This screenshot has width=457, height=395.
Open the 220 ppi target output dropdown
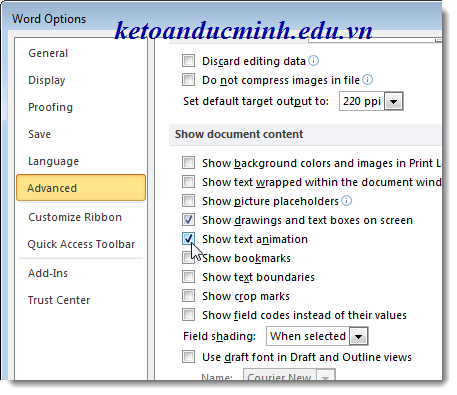tap(393, 101)
